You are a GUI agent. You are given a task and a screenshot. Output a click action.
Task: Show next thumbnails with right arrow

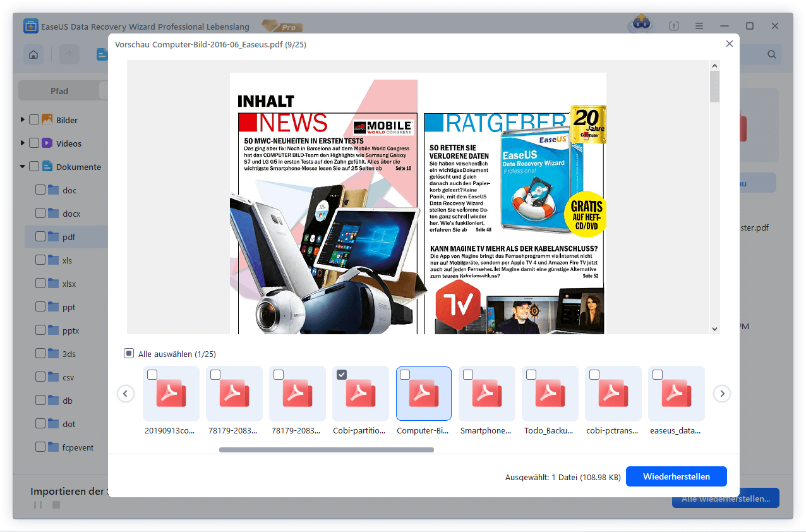tap(722, 394)
